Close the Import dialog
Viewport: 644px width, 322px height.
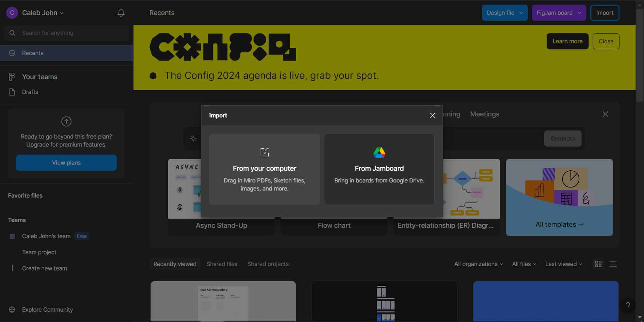[432, 115]
